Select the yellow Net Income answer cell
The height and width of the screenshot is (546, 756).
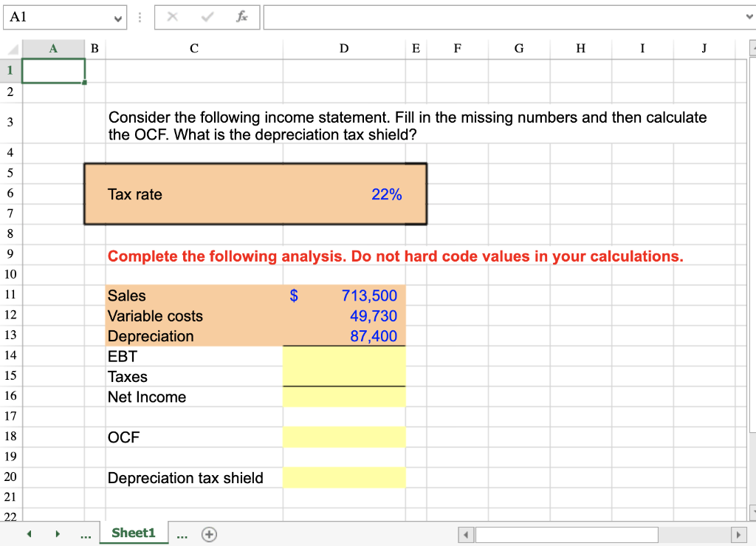344,397
